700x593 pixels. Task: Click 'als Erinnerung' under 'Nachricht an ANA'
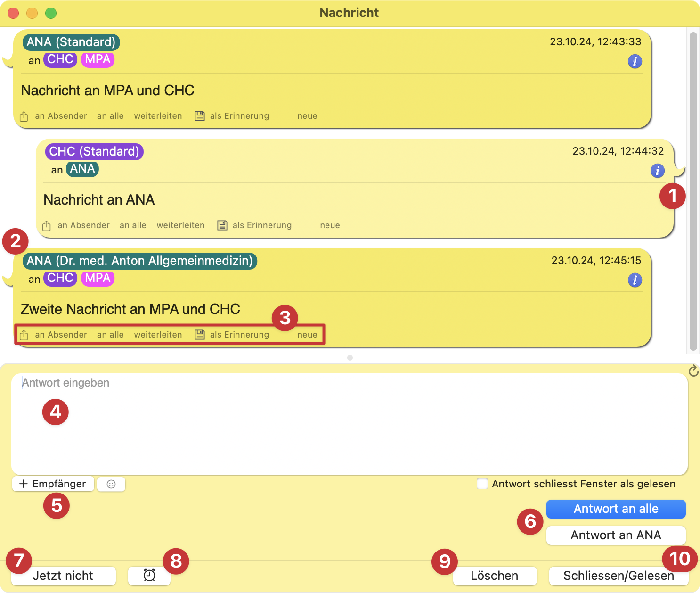(262, 225)
